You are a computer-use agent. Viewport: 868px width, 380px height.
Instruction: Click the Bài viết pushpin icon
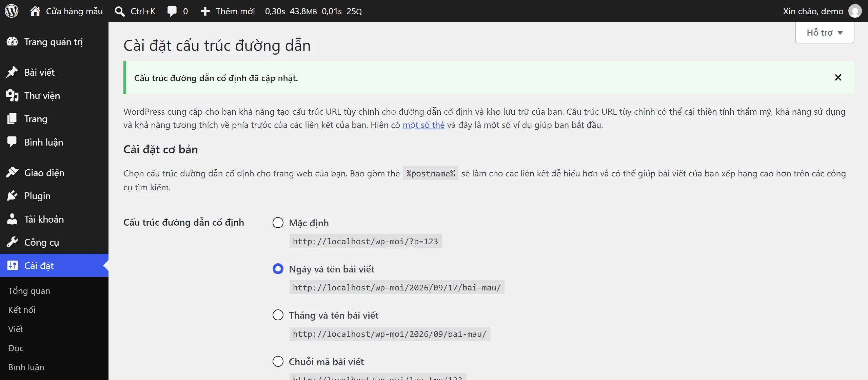[12, 72]
